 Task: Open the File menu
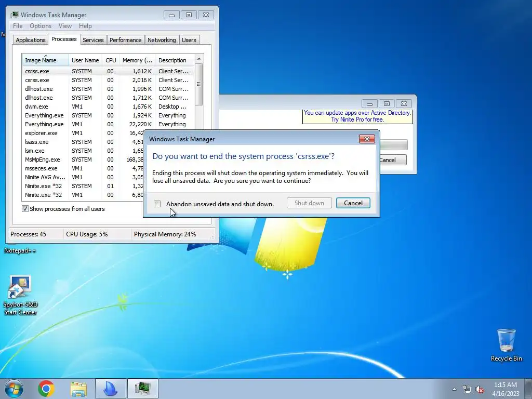point(18,26)
